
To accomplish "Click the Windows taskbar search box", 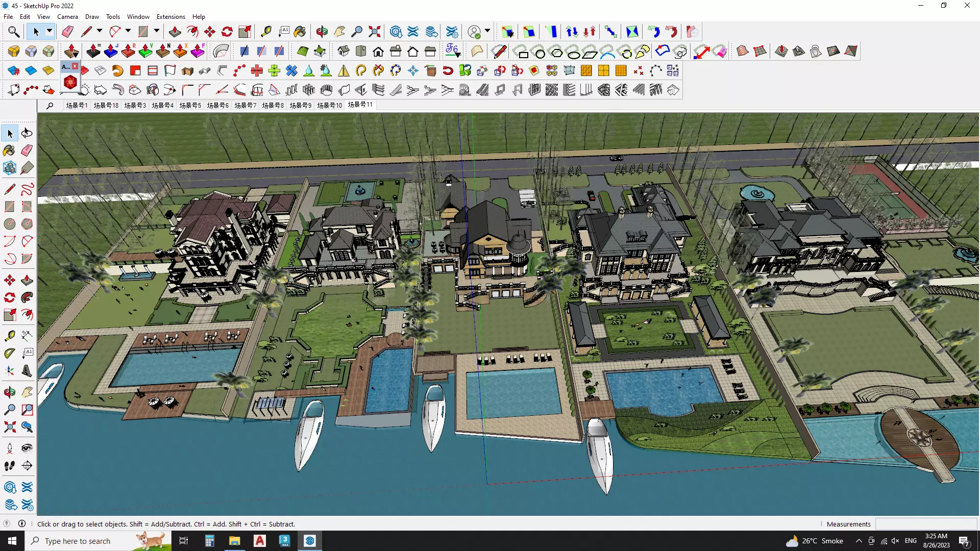I will coord(98,541).
